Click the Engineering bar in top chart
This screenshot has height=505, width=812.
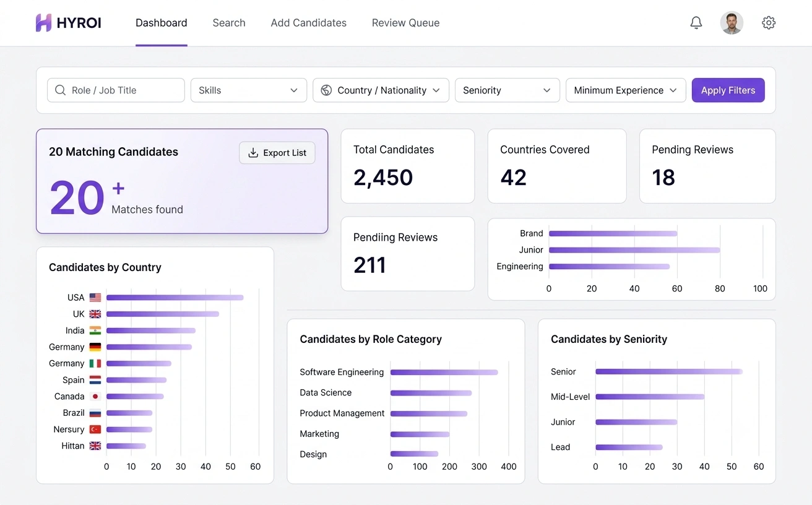[610, 267]
